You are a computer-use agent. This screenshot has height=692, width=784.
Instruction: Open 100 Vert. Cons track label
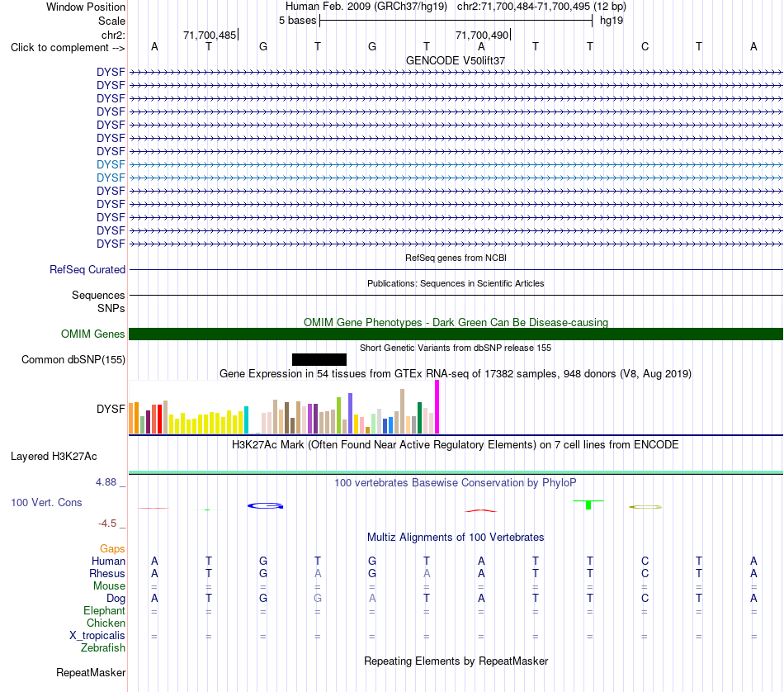pyautogui.click(x=46, y=502)
